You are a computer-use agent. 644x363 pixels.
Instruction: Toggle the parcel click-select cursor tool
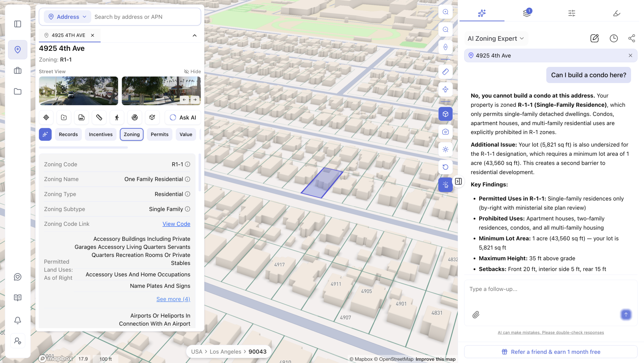[445, 185]
